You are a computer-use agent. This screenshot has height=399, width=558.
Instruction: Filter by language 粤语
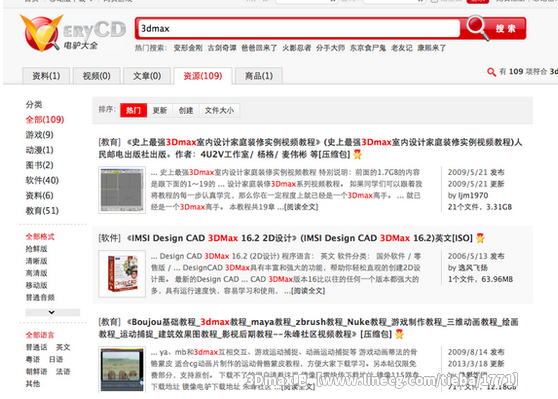tap(33, 359)
